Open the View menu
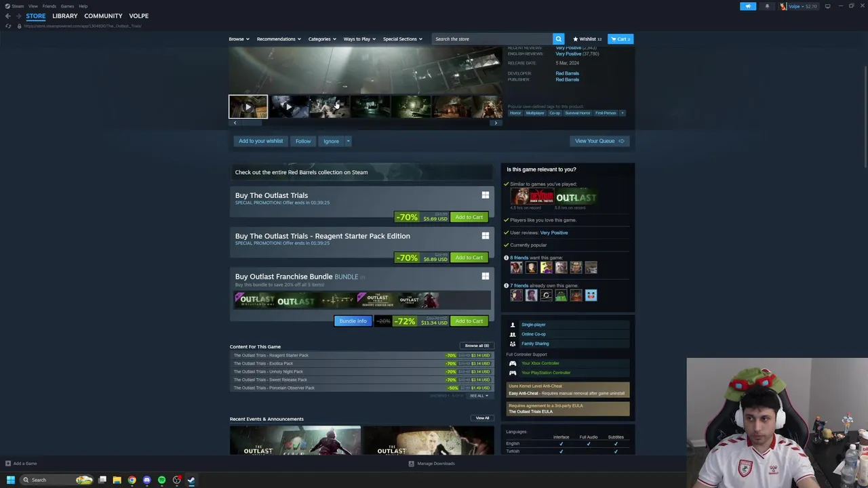The height and width of the screenshot is (488, 868). 33,6
